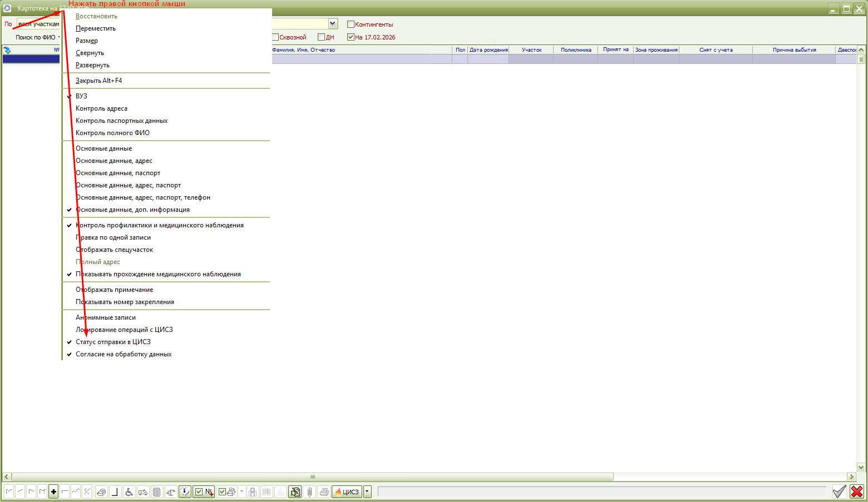Click the Дата рождения column header
The height and width of the screenshot is (502, 868).
coord(488,50)
